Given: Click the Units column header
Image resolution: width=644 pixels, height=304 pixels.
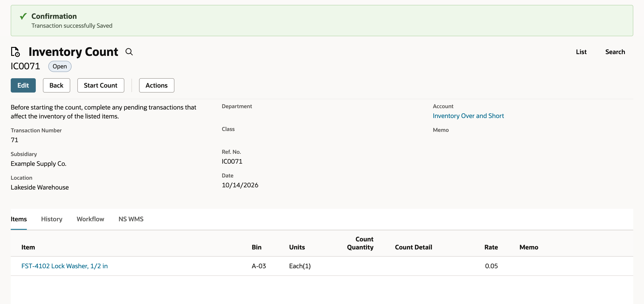Looking at the screenshot, I should click(297, 247).
